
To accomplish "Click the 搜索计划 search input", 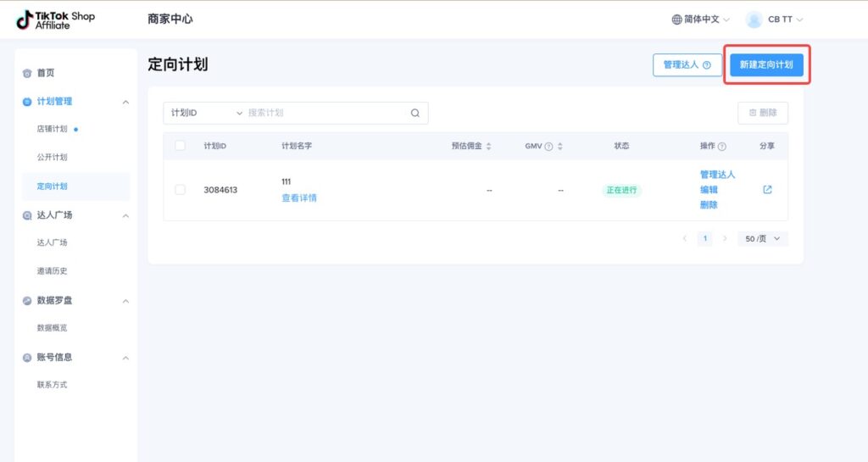I will pyautogui.click(x=326, y=113).
